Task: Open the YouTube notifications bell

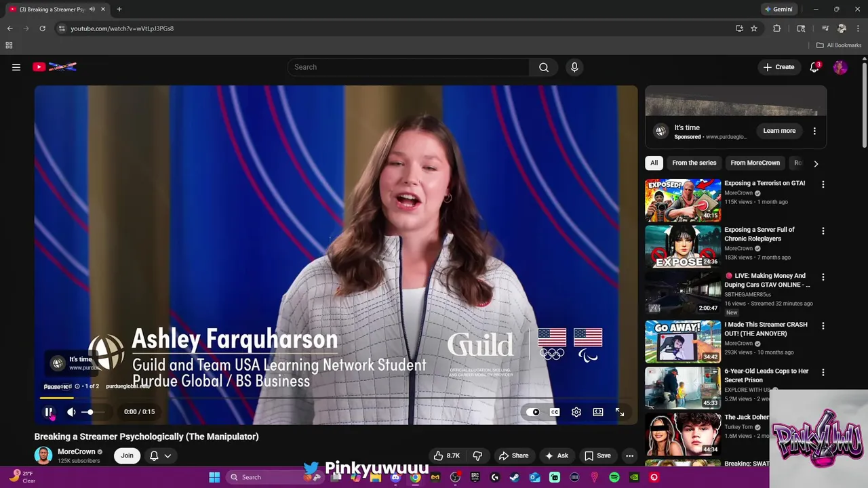Action: click(x=814, y=67)
